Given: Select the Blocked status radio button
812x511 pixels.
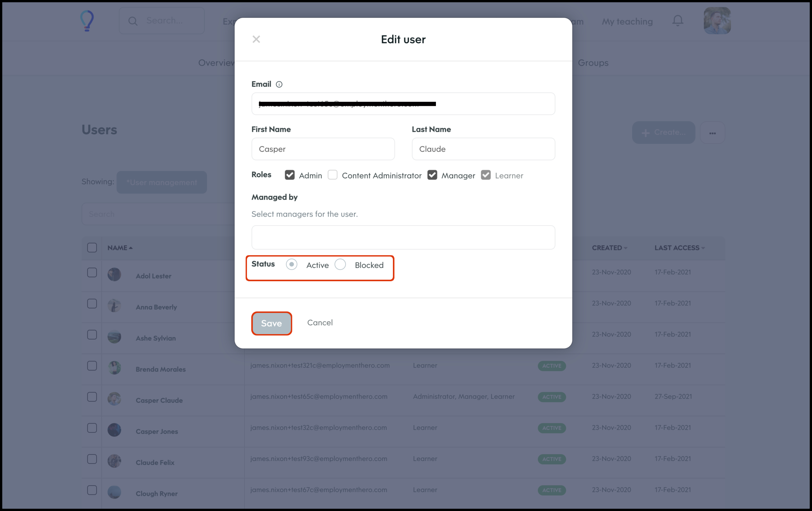Looking at the screenshot, I should coord(340,265).
